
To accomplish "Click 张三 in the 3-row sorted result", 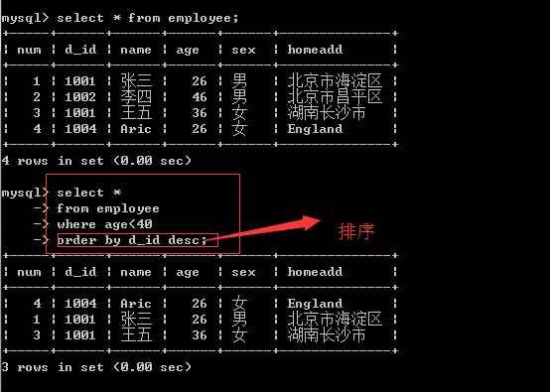I will point(136,320).
